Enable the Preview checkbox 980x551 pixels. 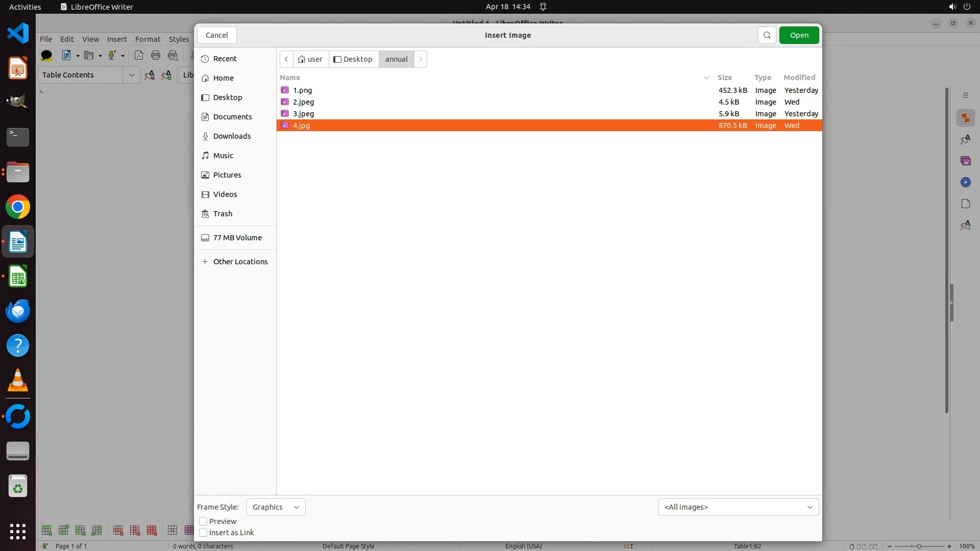pyautogui.click(x=203, y=521)
